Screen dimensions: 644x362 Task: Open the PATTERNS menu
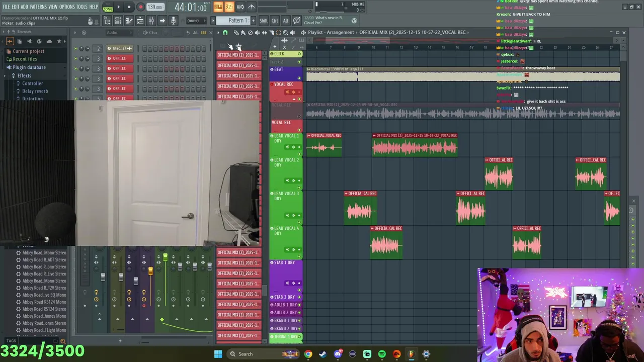click(38, 7)
